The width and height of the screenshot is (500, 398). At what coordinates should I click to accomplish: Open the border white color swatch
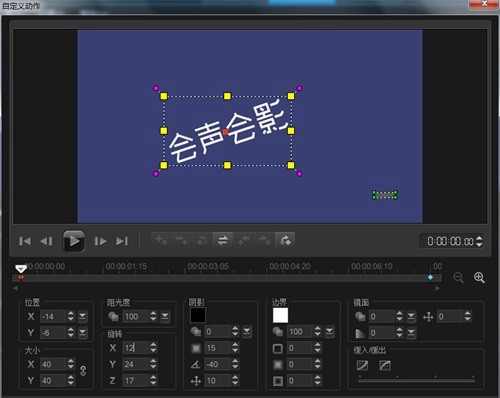(280, 315)
